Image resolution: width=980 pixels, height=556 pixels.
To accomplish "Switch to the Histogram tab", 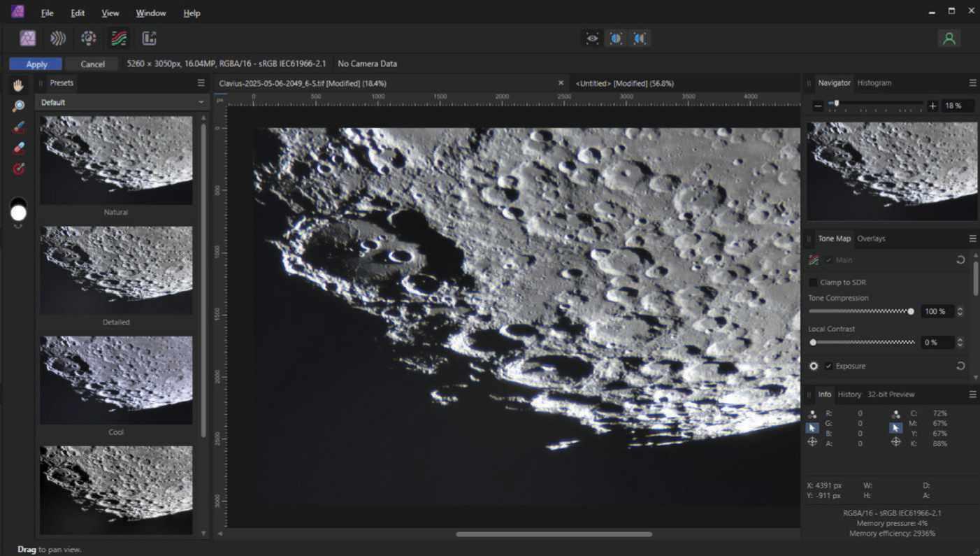I will (x=874, y=83).
